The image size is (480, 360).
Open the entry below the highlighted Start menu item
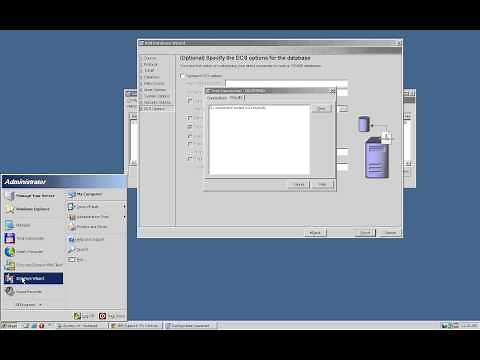coord(33,292)
